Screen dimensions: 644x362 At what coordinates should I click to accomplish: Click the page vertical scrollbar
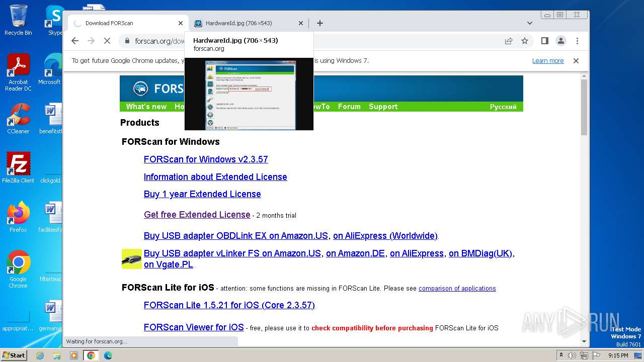click(584, 107)
